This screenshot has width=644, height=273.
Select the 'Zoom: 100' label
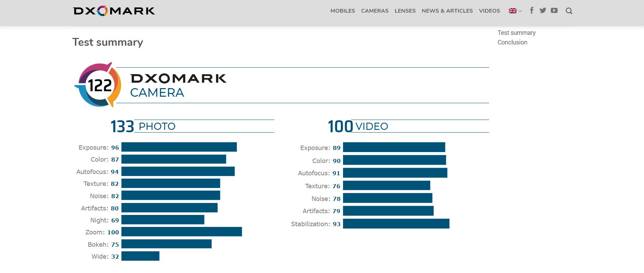(102, 232)
